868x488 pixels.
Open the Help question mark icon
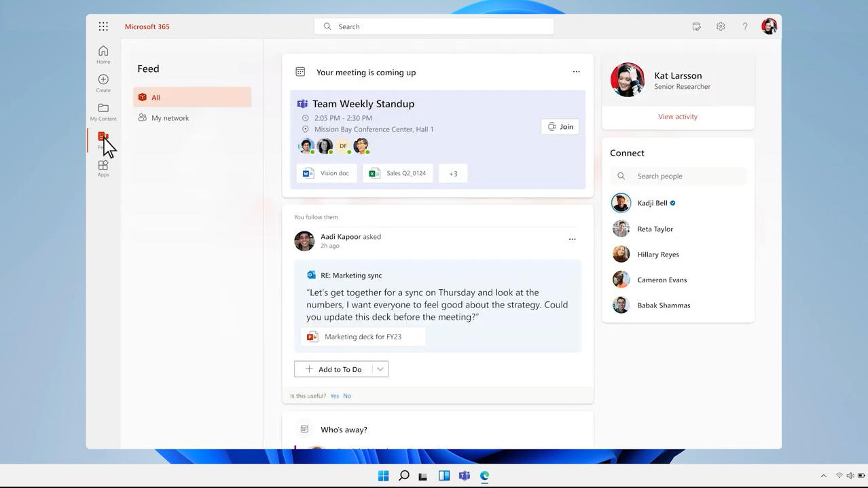745,26
